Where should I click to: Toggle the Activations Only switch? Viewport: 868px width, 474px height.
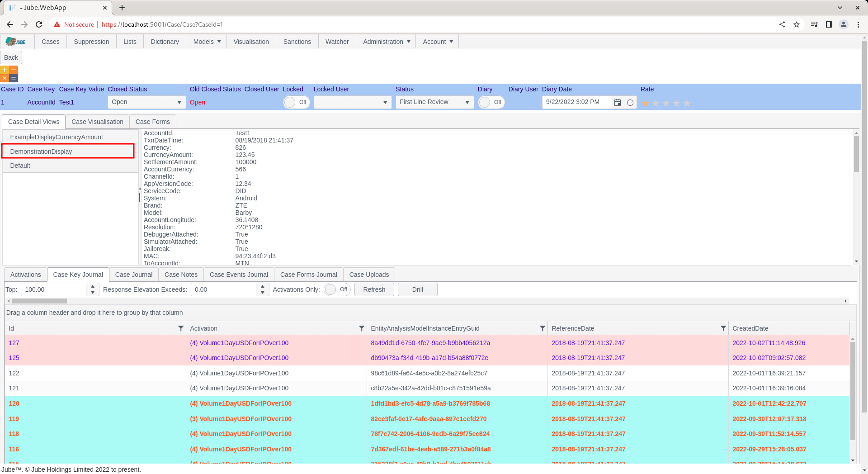click(337, 289)
